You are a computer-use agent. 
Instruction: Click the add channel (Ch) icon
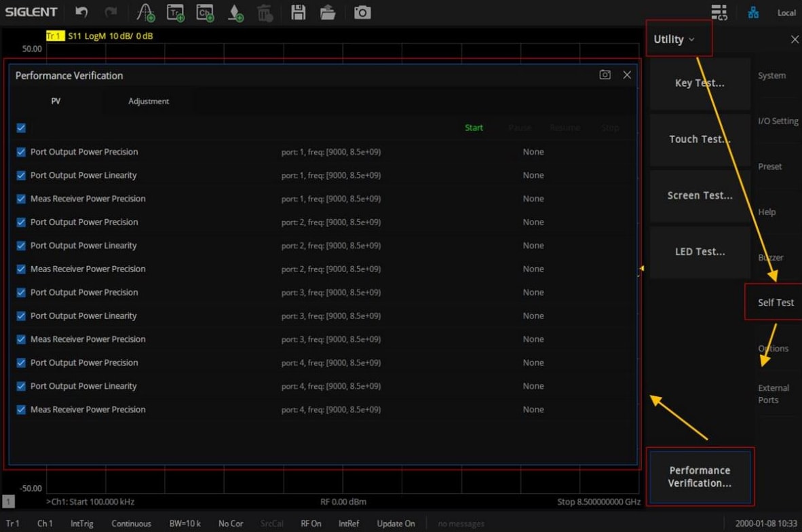coord(205,12)
